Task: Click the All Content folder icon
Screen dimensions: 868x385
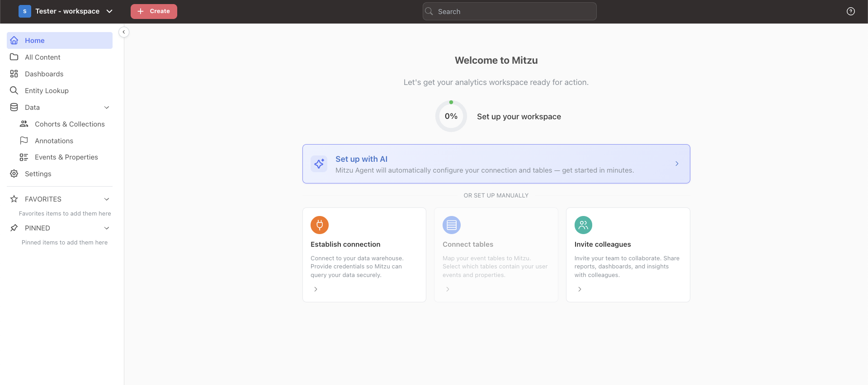Action: [x=14, y=57]
